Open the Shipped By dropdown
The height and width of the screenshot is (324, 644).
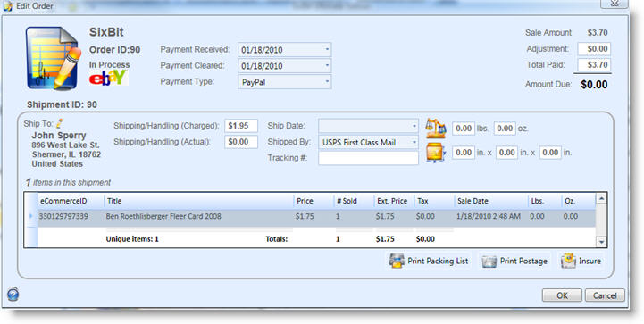pos(414,142)
